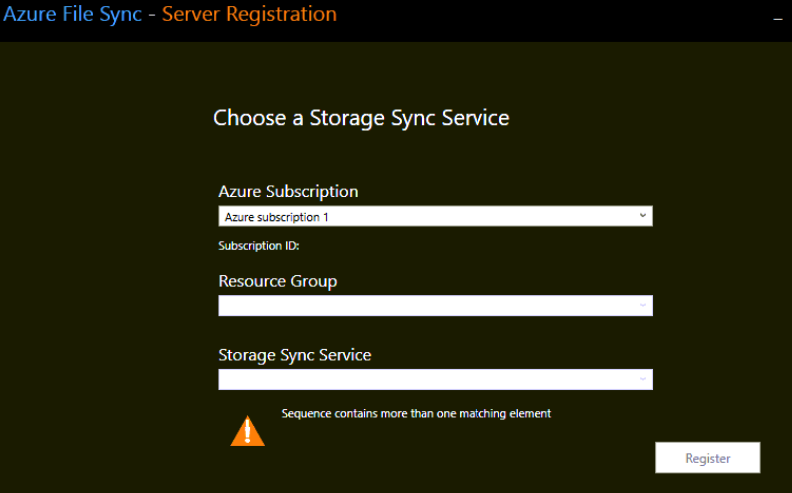
Task: Click the word "matching" in the error text
Action: pos(480,413)
